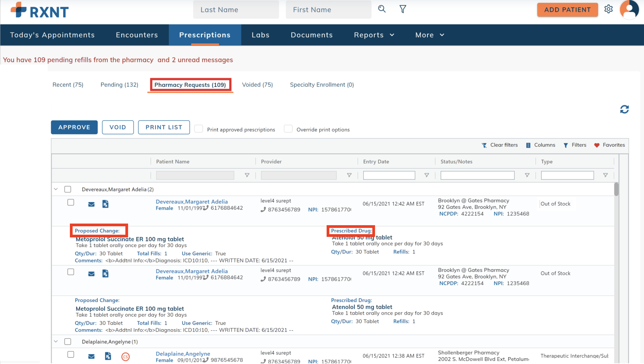Select the Delaplaine request row checkbox
This screenshot has width=644, height=364.
point(71,354)
